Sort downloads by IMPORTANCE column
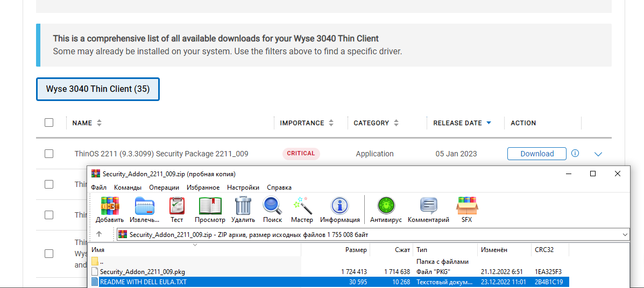 tap(307, 123)
